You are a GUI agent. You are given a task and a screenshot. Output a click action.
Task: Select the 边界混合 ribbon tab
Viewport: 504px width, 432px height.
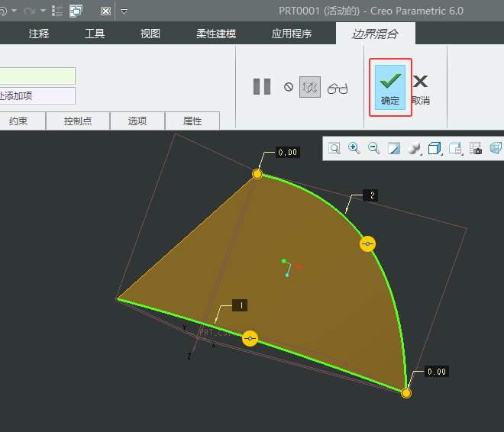click(376, 34)
